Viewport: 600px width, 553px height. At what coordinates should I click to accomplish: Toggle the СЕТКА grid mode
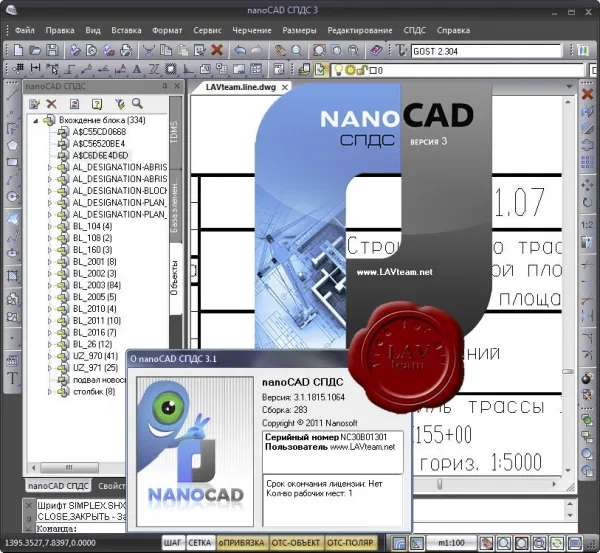pos(199,543)
